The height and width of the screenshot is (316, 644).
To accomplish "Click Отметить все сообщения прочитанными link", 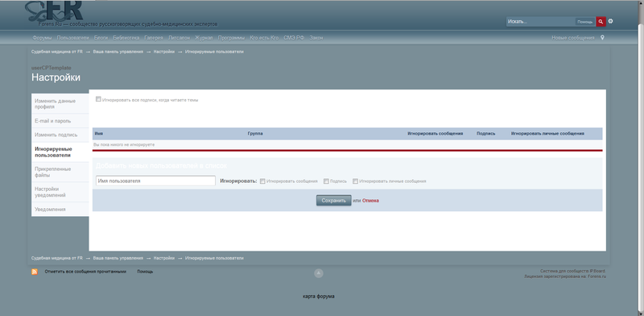I will (85, 272).
